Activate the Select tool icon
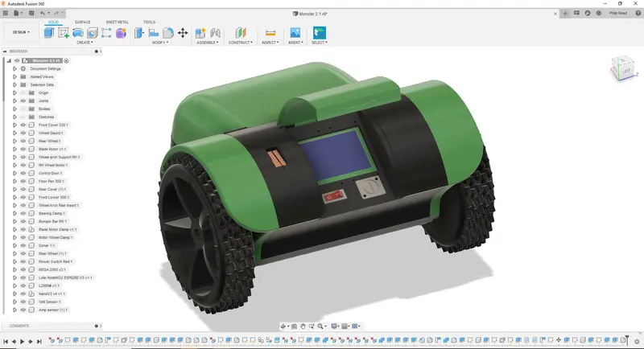 319,33
